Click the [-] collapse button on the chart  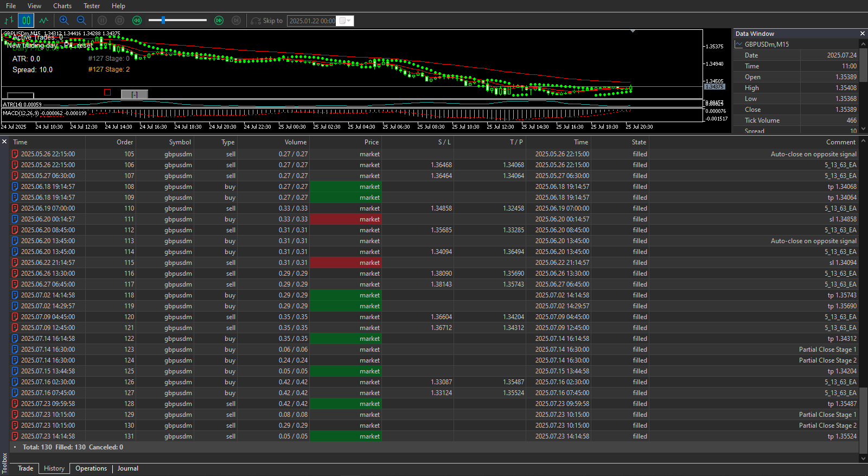pyautogui.click(x=135, y=94)
